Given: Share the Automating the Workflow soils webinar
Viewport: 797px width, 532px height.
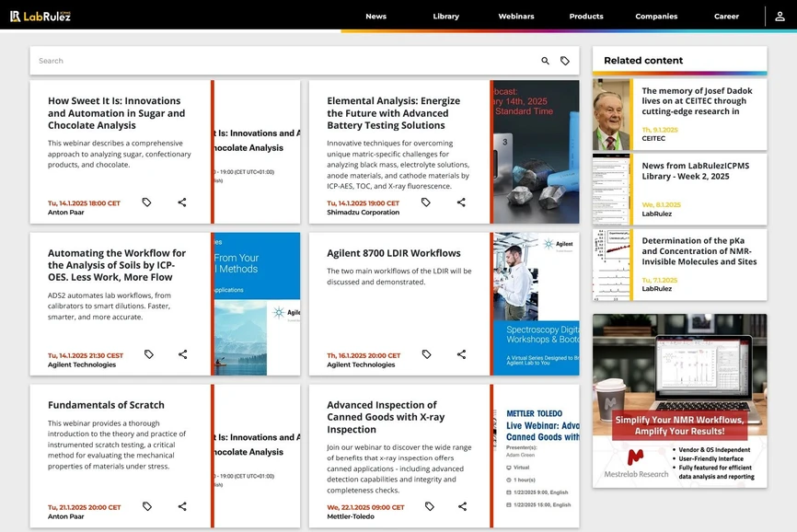Looking at the screenshot, I should click(x=182, y=354).
